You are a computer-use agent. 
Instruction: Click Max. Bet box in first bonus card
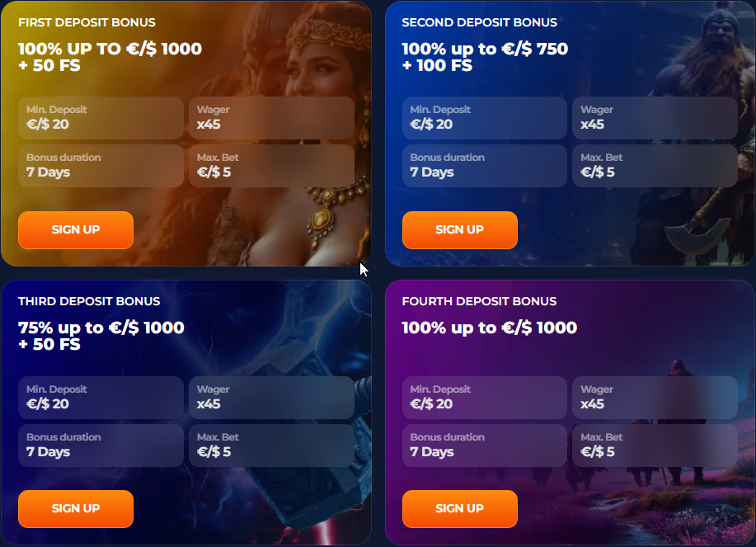point(271,166)
